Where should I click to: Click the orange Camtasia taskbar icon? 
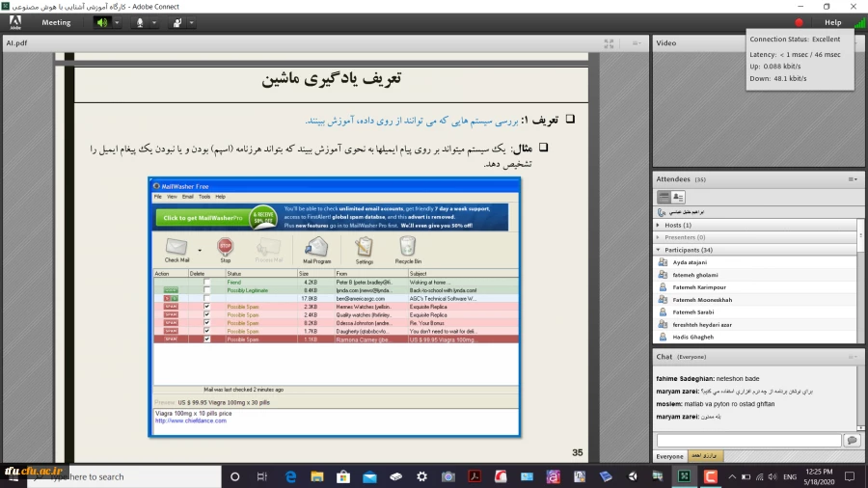click(710, 476)
